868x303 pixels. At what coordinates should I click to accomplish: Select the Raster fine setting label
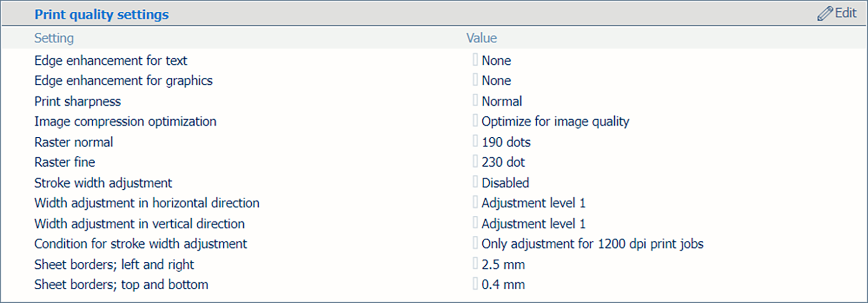click(65, 162)
